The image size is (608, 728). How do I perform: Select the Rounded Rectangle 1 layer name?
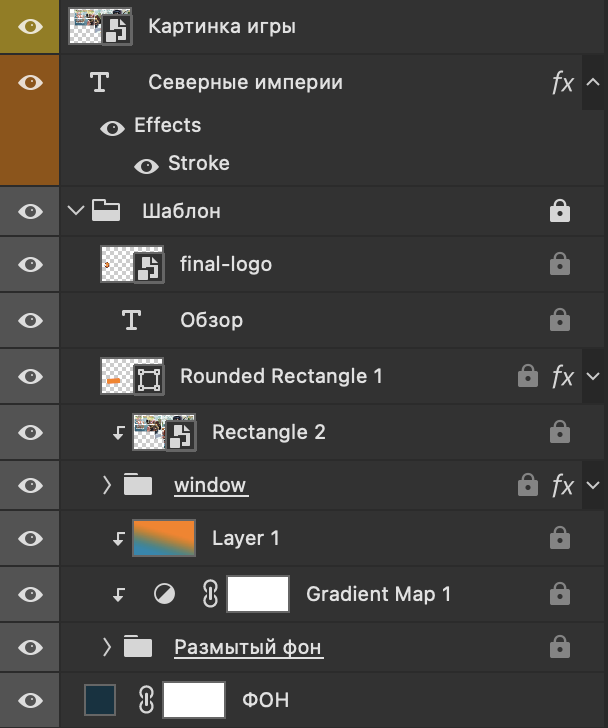(x=281, y=377)
